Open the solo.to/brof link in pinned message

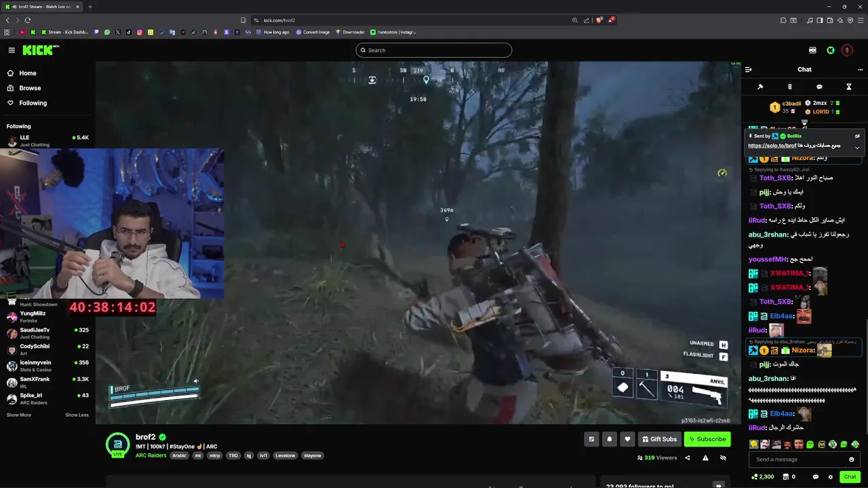pos(772,146)
